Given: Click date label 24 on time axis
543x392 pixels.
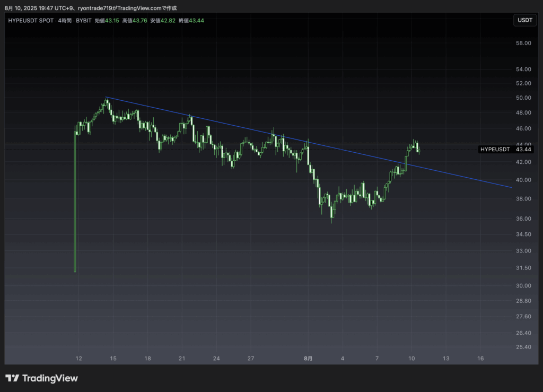Looking at the screenshot, I should 216,359.
